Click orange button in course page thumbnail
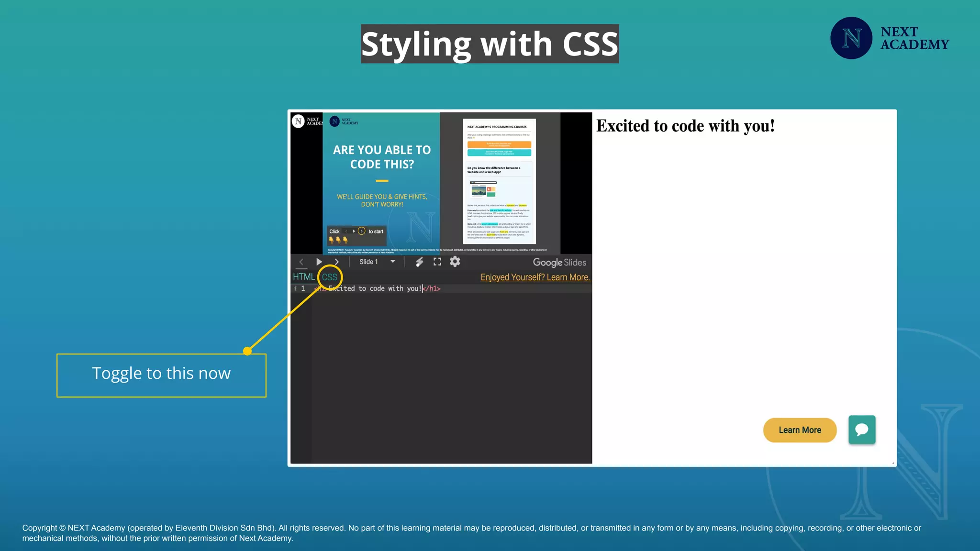The image size is (980, 551). [x=499, y=144]
